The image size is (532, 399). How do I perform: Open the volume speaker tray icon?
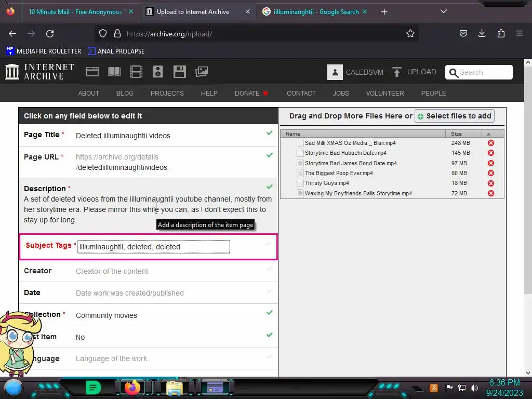pyautogui.click(x=474, y=388)
